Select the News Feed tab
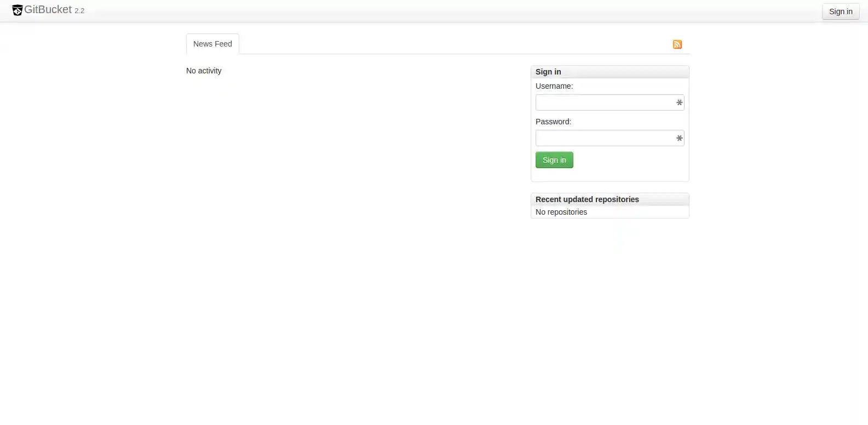Image resolution: width=868 pixels, height=425 pixels. pyautogui.click(x=212, y=44)
